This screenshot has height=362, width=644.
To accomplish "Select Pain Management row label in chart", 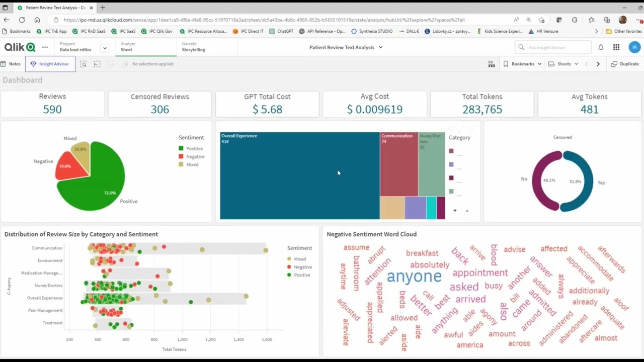I will [x=45, y=310].
